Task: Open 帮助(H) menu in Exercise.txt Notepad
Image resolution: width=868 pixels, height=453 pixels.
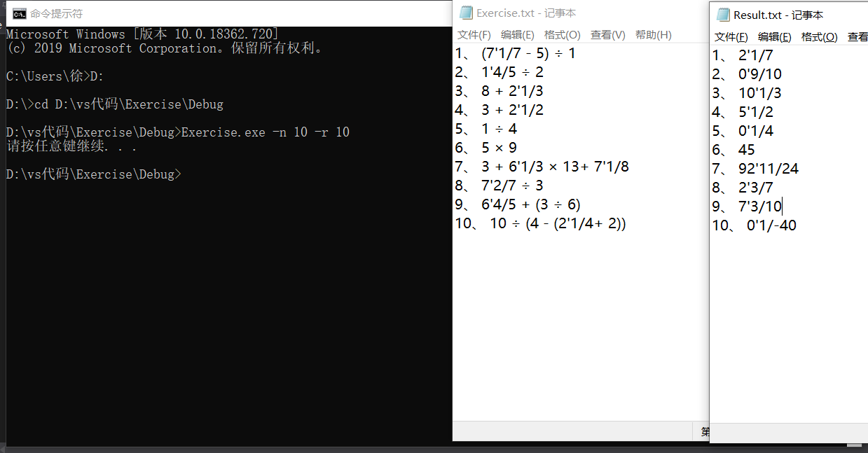Action: click(x=654, y=35)
